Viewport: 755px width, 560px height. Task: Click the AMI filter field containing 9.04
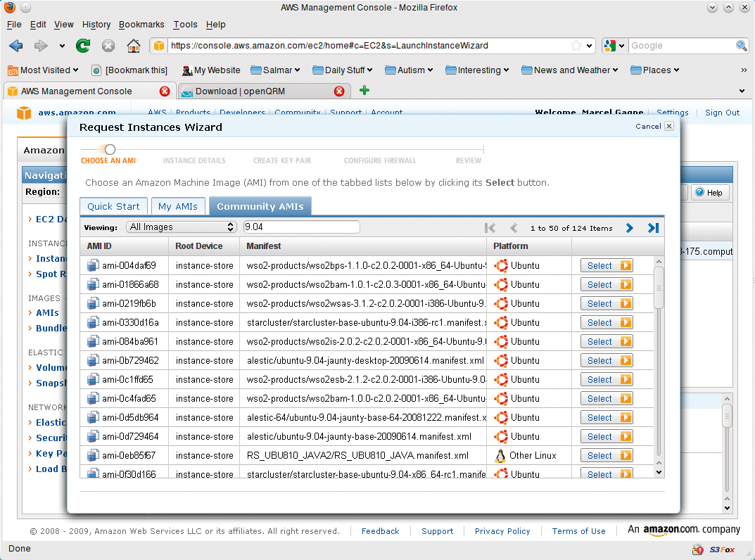coord(301,227)
